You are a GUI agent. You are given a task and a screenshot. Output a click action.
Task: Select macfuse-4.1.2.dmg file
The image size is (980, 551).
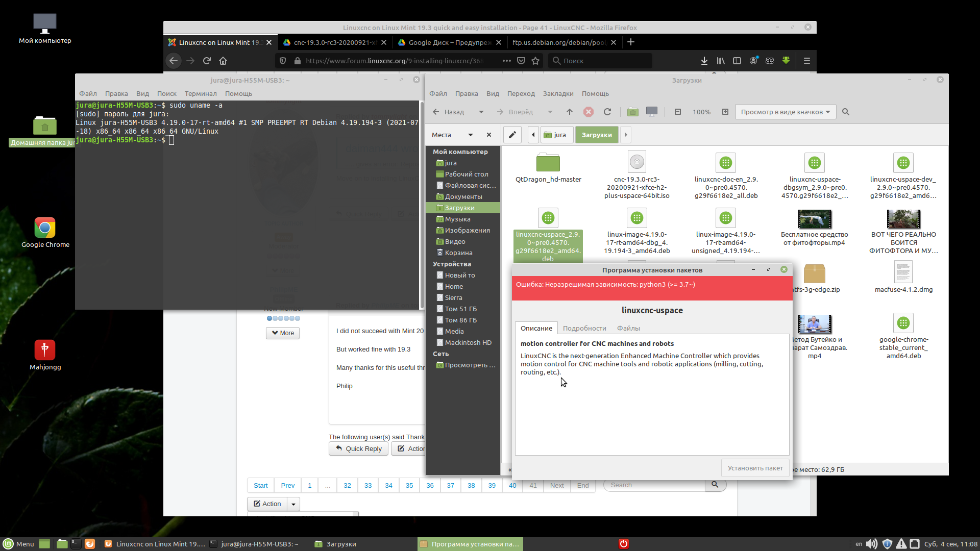(903, 278)
